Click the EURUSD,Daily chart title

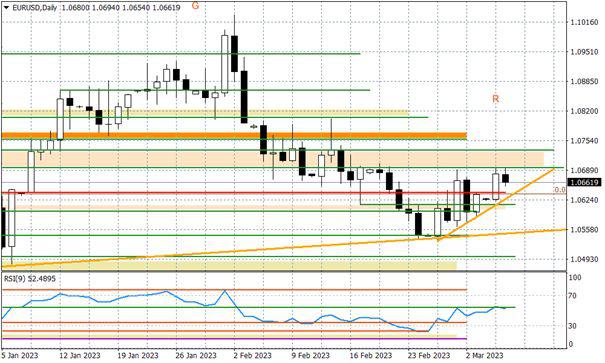coord(35,7)
